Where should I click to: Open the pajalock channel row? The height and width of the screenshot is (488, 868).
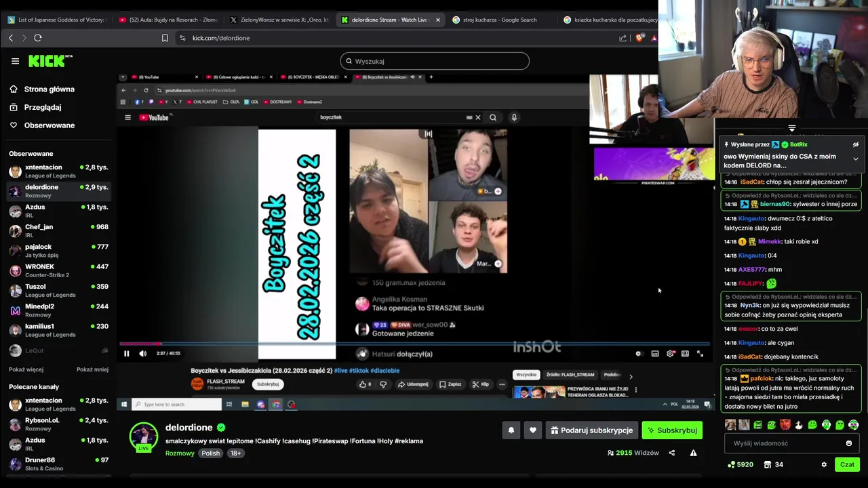click(58, 251)
